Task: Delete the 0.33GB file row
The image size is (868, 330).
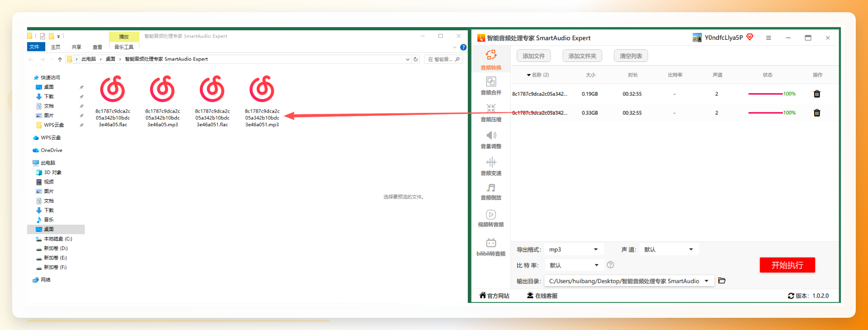Action: click(817, 113)
